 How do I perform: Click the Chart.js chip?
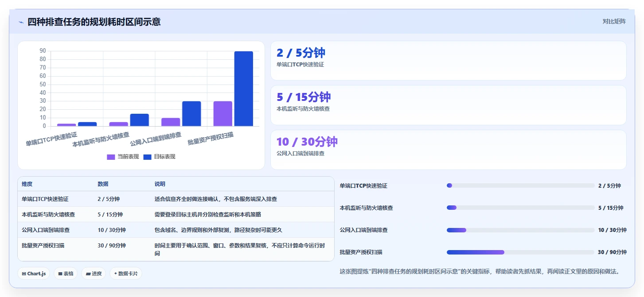click(34, 274)
